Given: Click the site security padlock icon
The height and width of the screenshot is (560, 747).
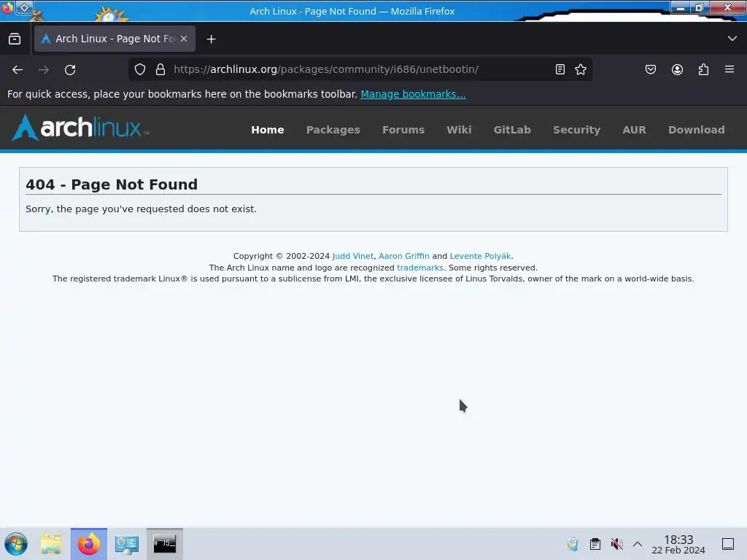Looking at the screenshot, I should point(160,69).
